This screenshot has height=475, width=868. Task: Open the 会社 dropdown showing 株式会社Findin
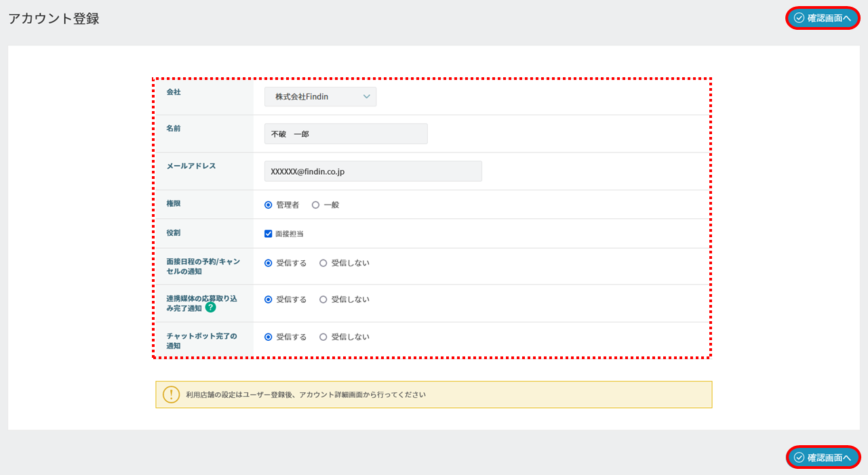coord(320,97)
